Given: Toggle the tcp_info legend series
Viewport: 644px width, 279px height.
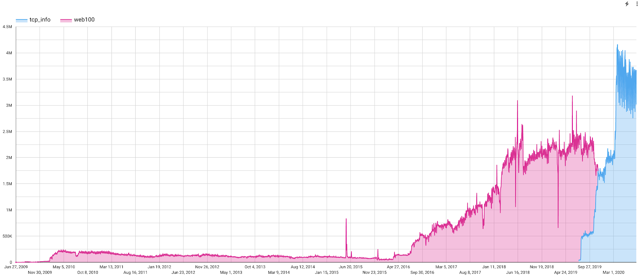Looking at the screenshot, I should (33, 20).
